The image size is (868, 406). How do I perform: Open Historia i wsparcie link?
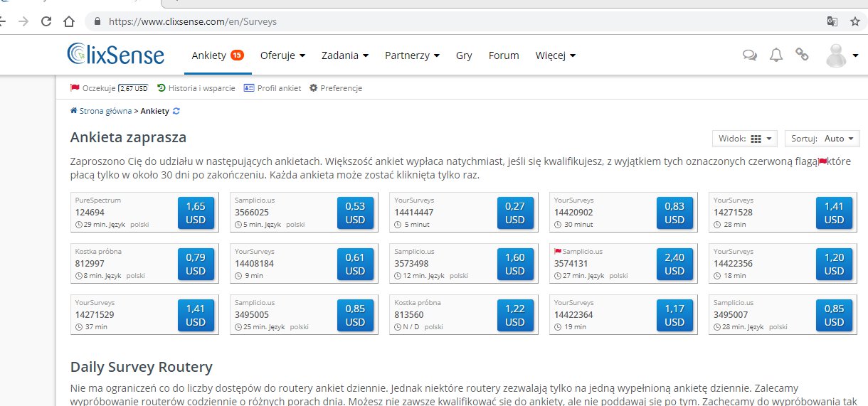pyautogui.click(x=196, y=88)
